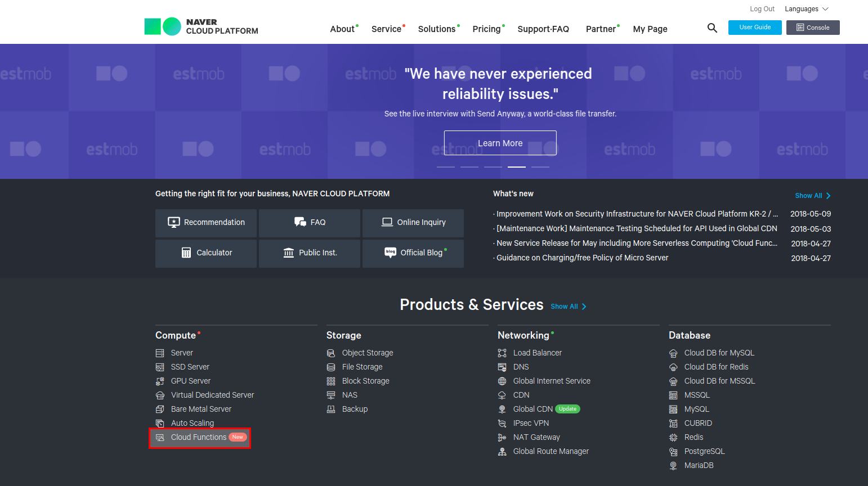Viewport: 868px width, 486px height.
Task: Click the File Storage icon
Action: pos(331,367)
